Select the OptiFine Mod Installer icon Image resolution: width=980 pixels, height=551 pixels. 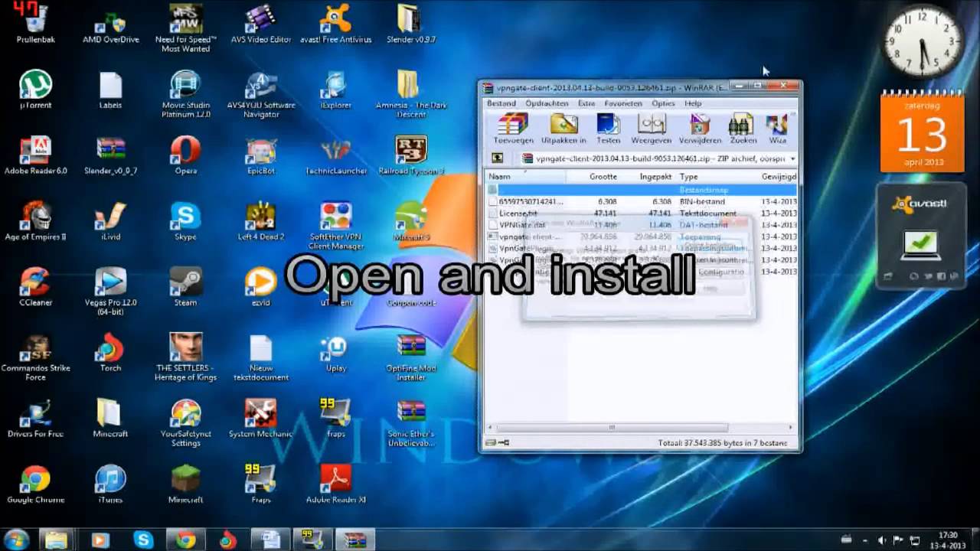pos(411,357)
